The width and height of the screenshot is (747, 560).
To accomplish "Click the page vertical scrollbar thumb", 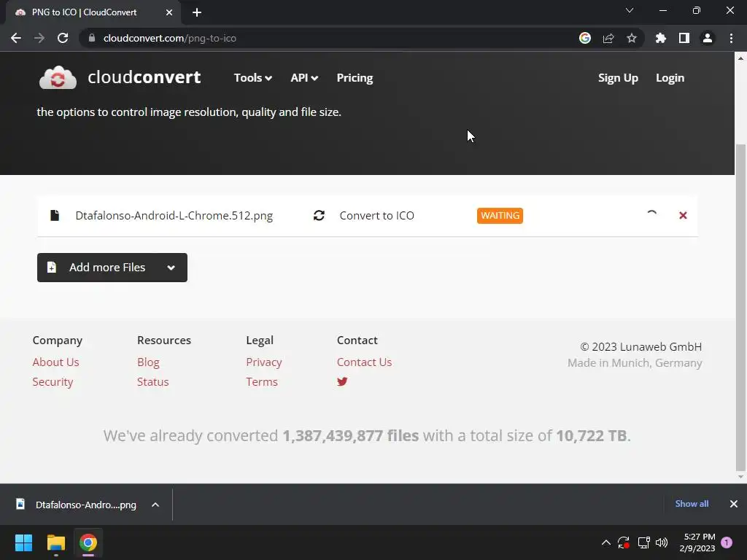I will tap(740, 307).
